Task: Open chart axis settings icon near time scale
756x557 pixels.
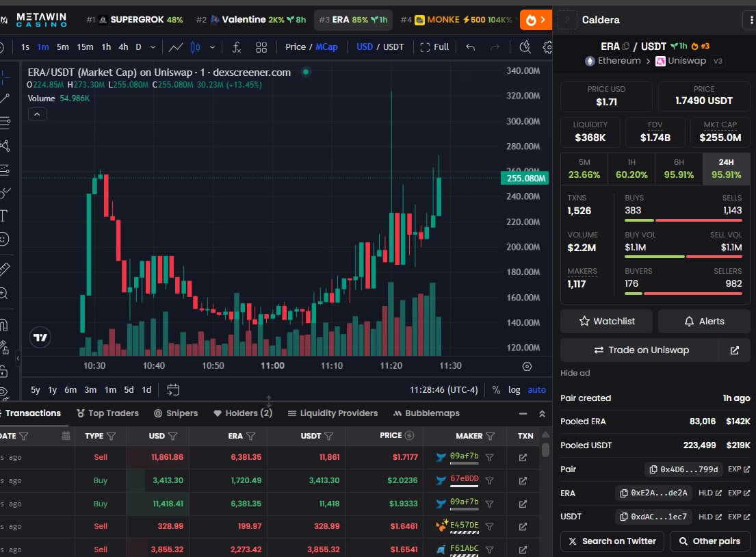Action: pos(527,367)
